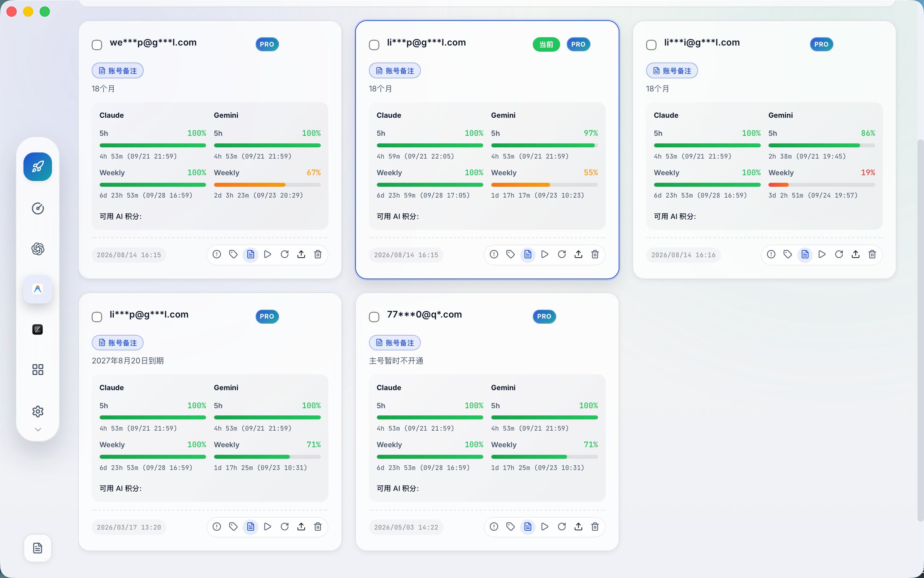The height and width of the screenshot is (578, 924).
Task: Click the vertical scrollbar on the right edge
Action: 920,330
